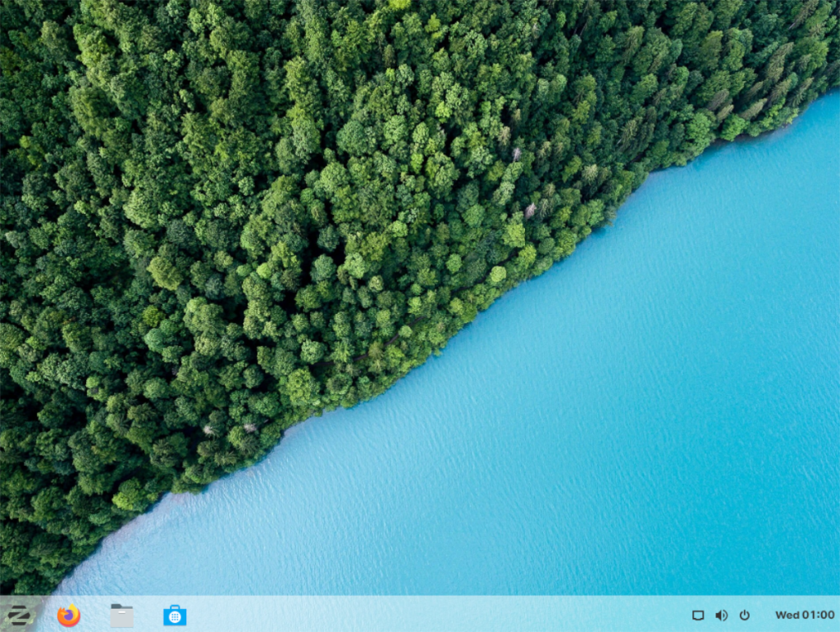Open sound settings via speaker icon
840x632 pixels.
tap(721, 615)
